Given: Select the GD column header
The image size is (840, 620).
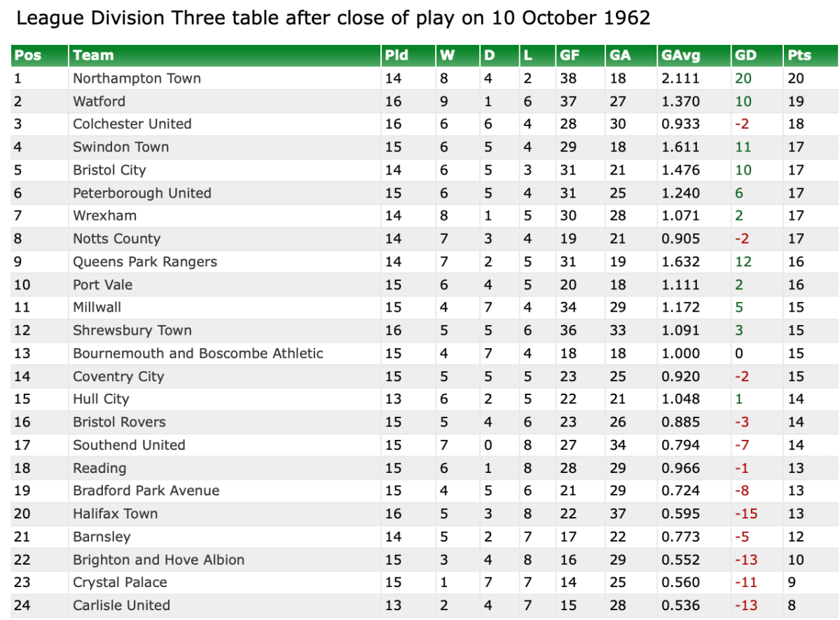Looking at the screenshot, I should pyautogui.click(x=743, y=55).
